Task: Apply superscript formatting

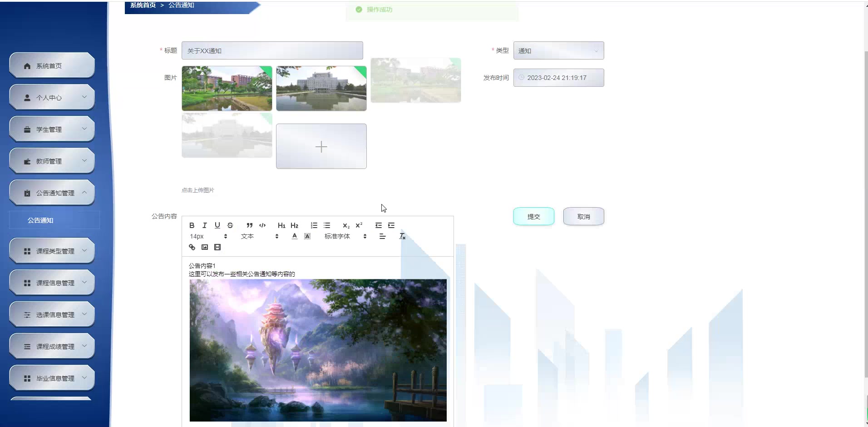Action: pyautogui.click(x=359, y=225)
